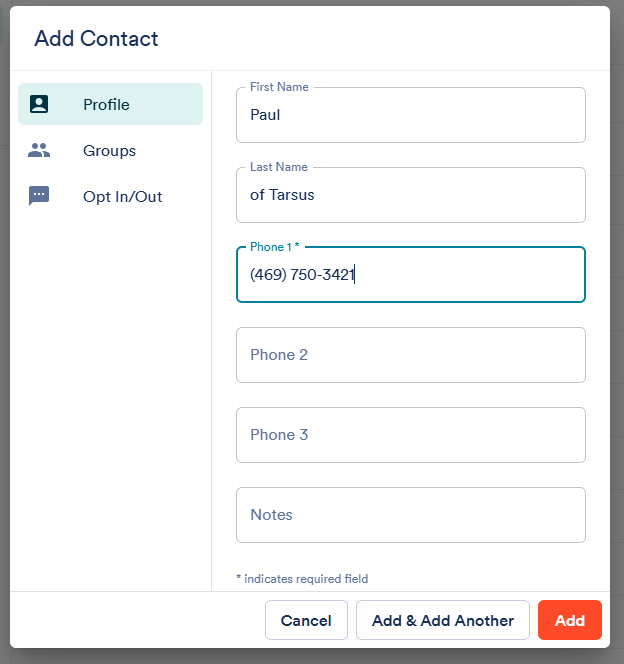Viewport: 624px width, 664px height.
Task: Click the required field indicator note
Action: tap(302, 578)
